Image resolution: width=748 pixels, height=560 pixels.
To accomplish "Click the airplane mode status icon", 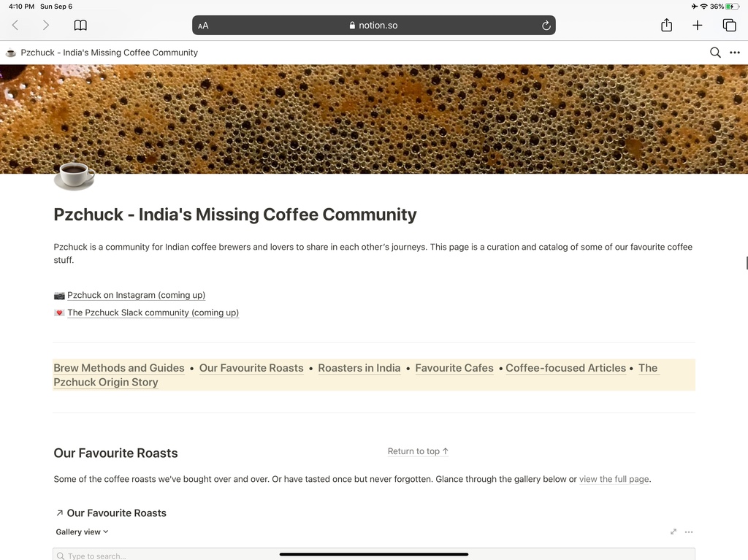I will 694,6.
